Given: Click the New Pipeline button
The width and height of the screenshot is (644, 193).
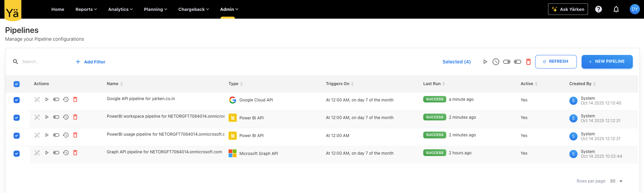Looking at the screenshot, I should click(607, 61).
